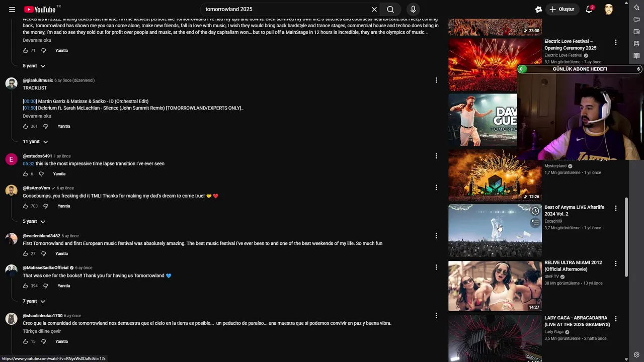The height and width of the screenshot is (362, 644).
Task: Open options menu on @shaolinleolao1700 comment
Action: [436, 316]
